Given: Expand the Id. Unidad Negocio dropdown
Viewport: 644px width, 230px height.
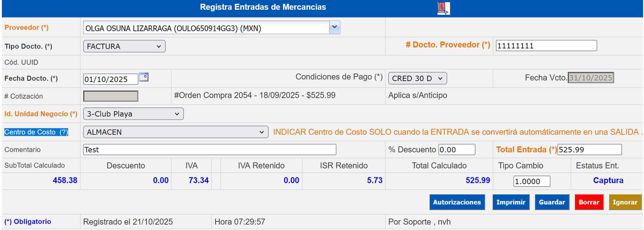Looking at the screenshot, I should click(x=133, y=114).
